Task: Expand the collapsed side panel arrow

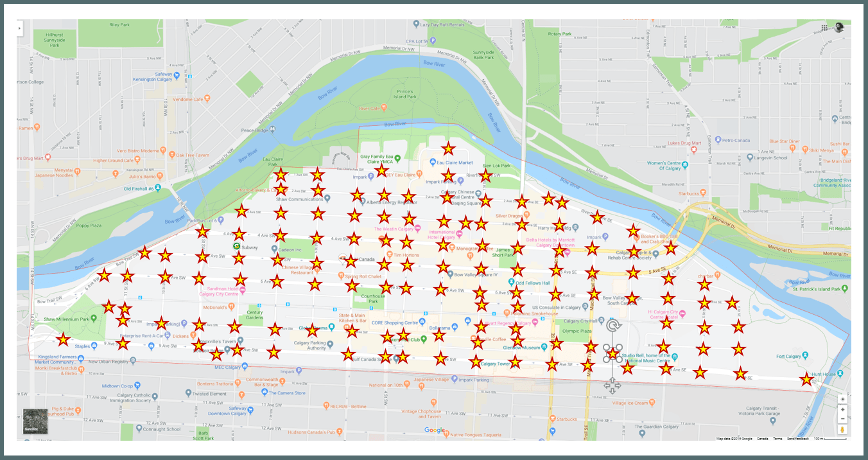Action: click(x=20, y=28)
